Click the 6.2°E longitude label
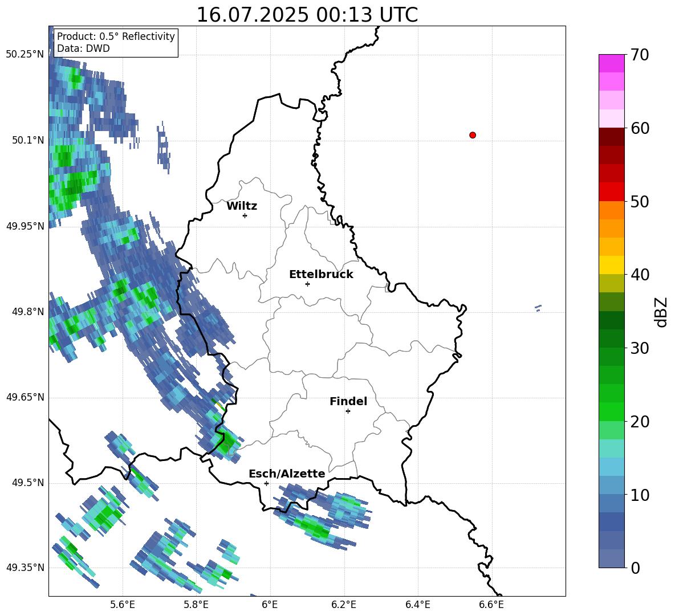Image resolution: width=675 pixels, height=616 pixels. point(344,605)
